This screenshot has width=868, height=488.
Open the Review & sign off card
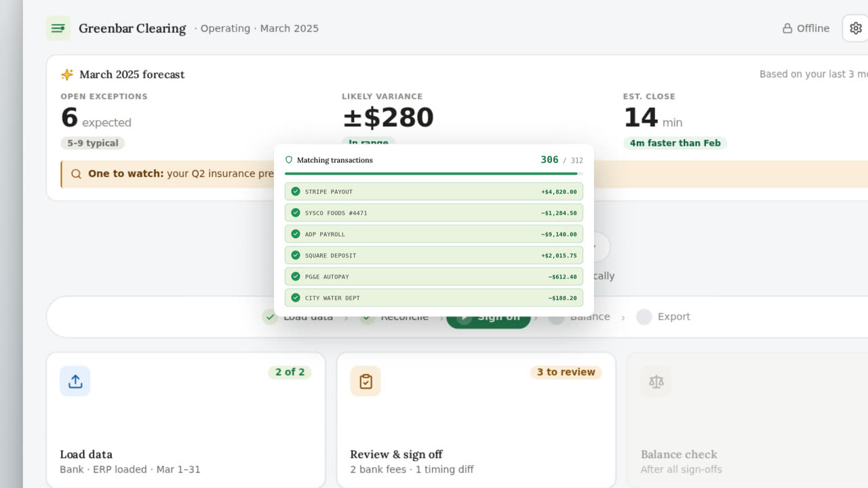[x=476, y=420]
